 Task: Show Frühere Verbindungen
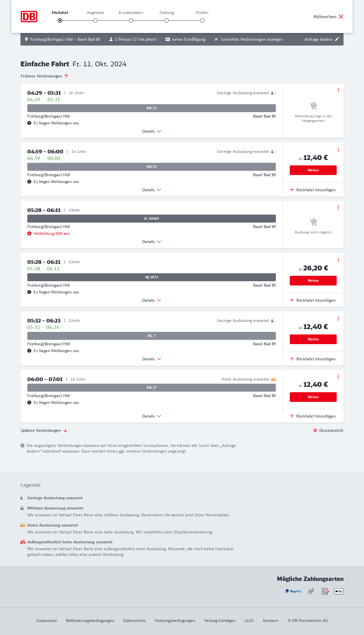coord(44,76)
